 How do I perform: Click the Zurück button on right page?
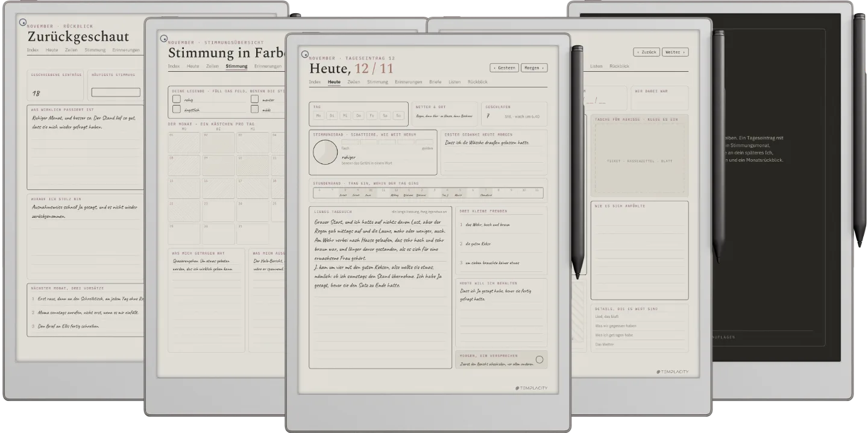(646, 52)
